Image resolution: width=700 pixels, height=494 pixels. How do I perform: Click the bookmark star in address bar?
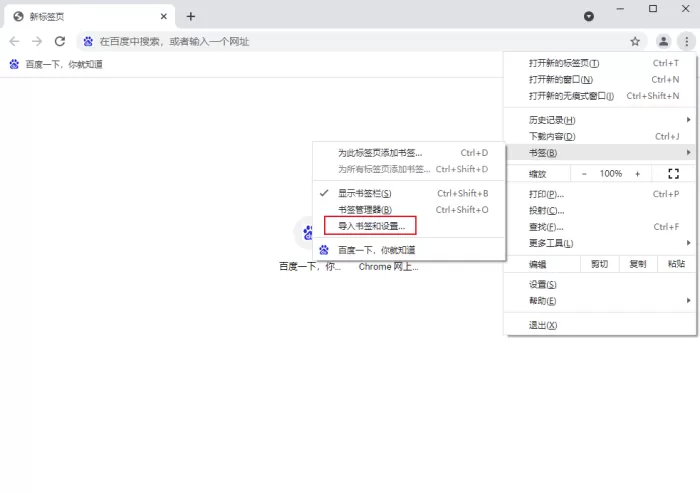(x=635, y=42)
